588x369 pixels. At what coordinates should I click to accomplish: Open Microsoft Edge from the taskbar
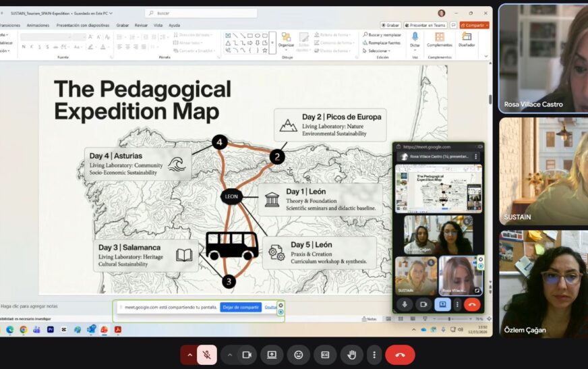(x=9, y=330)
